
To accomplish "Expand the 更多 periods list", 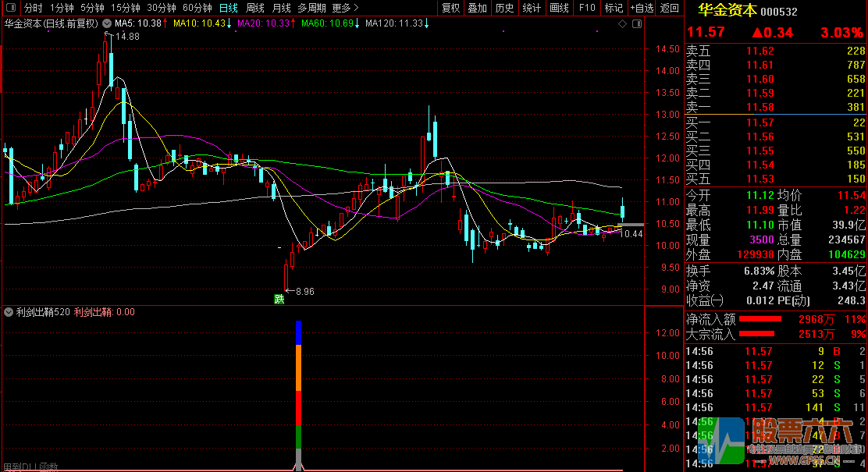I will (344, 8).
